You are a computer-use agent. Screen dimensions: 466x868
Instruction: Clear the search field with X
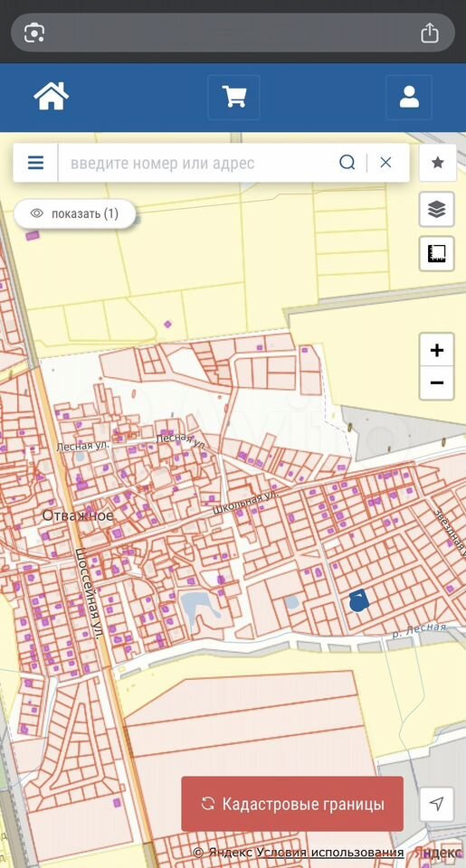click(x=385, y=163)
